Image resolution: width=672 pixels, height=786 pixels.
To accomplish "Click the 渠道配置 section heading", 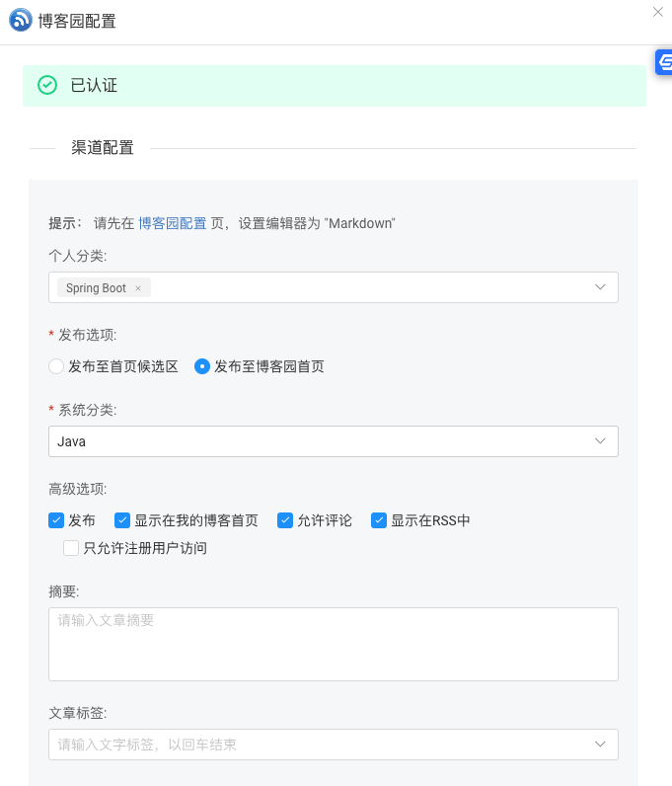I will coord(103,147).
